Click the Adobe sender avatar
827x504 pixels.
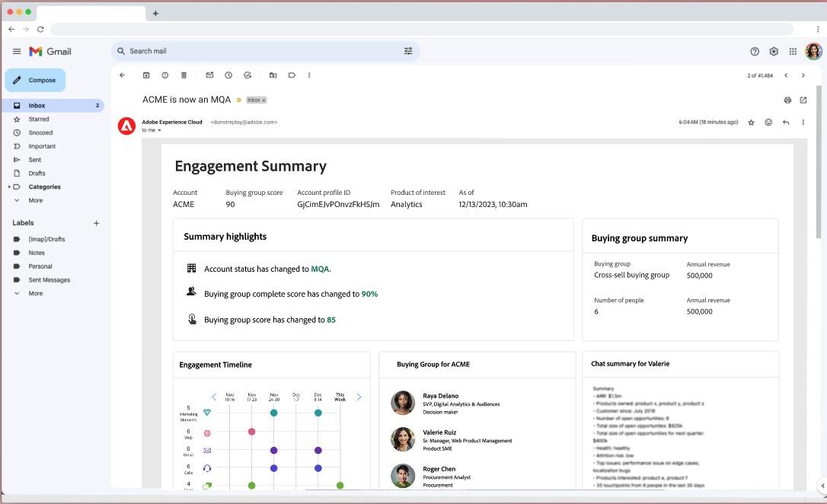click(x=126, y=126)
